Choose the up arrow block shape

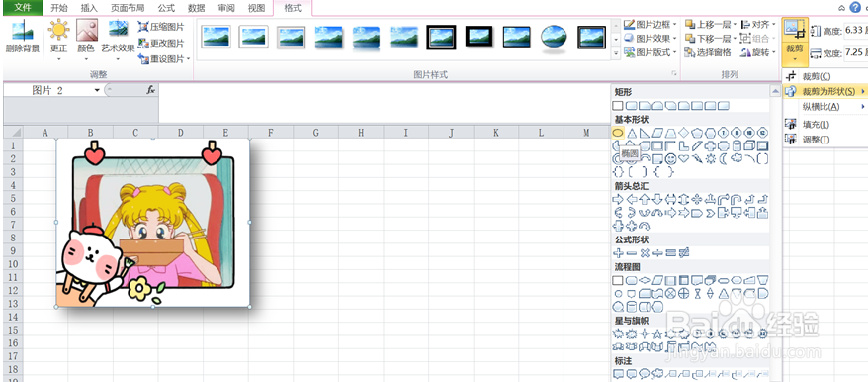645,199
